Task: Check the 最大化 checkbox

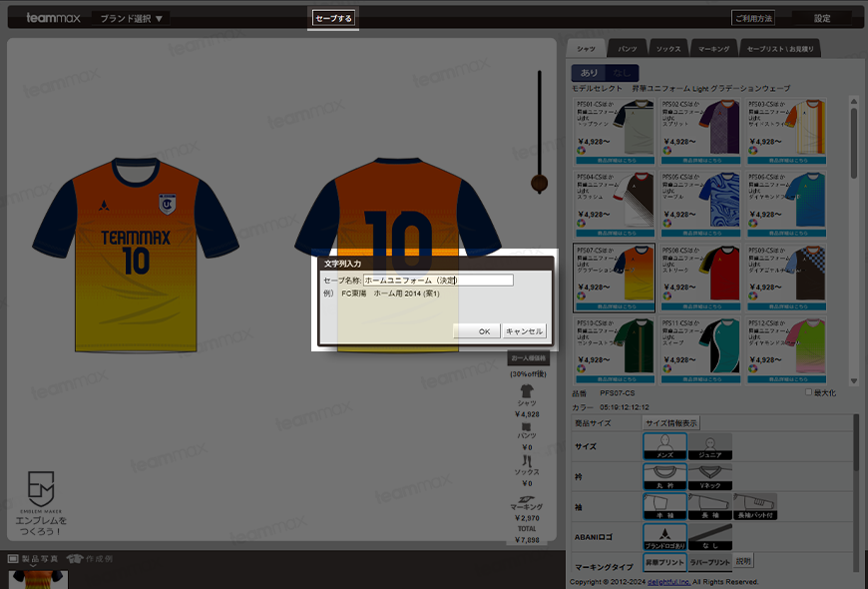Action: pos(808,392)
